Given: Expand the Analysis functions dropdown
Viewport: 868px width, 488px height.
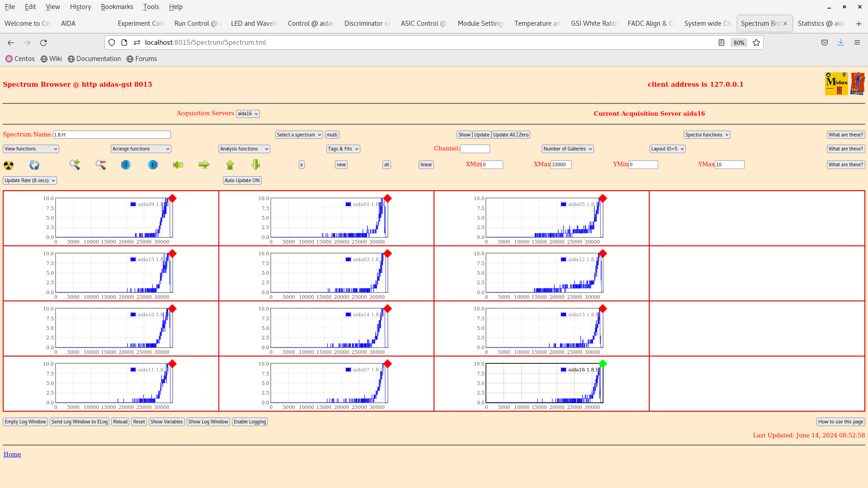Looking at the screenshot, I should 243,148.
